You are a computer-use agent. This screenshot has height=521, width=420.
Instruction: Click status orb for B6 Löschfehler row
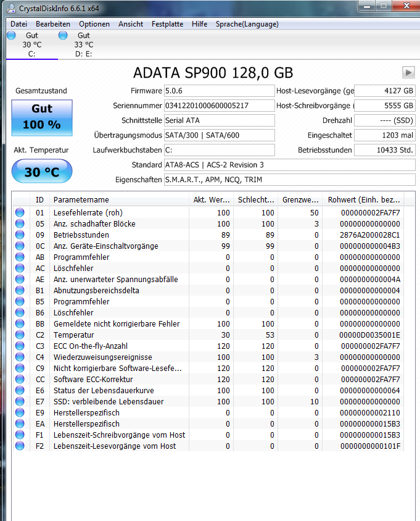[20, 312]
